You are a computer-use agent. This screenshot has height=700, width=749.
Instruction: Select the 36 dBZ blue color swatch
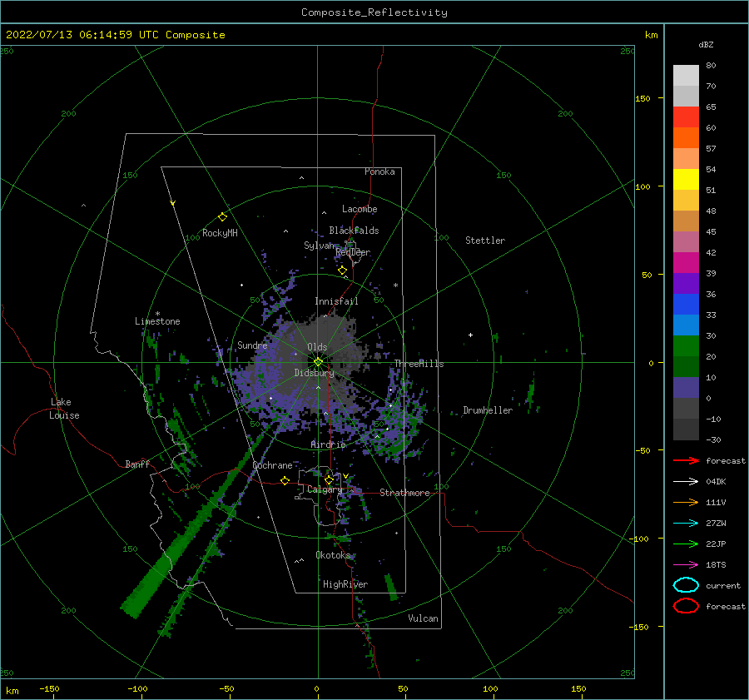(x=686, y=304)
